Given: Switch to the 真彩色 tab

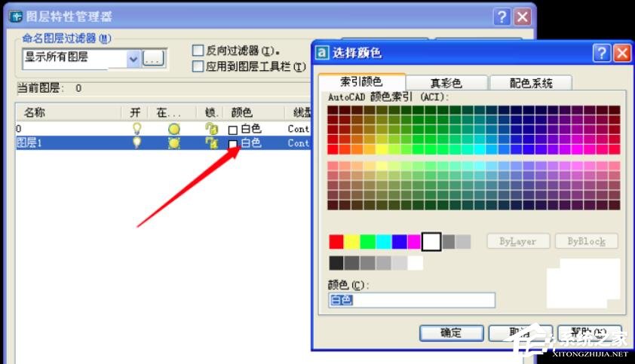Looking at the screenshot, I should tap(446, 83).
